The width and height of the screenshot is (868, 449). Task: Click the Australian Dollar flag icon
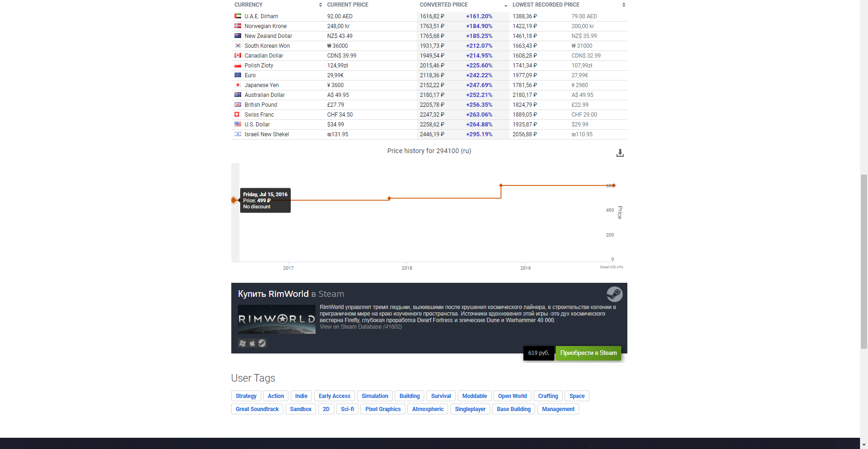(238, 95)
